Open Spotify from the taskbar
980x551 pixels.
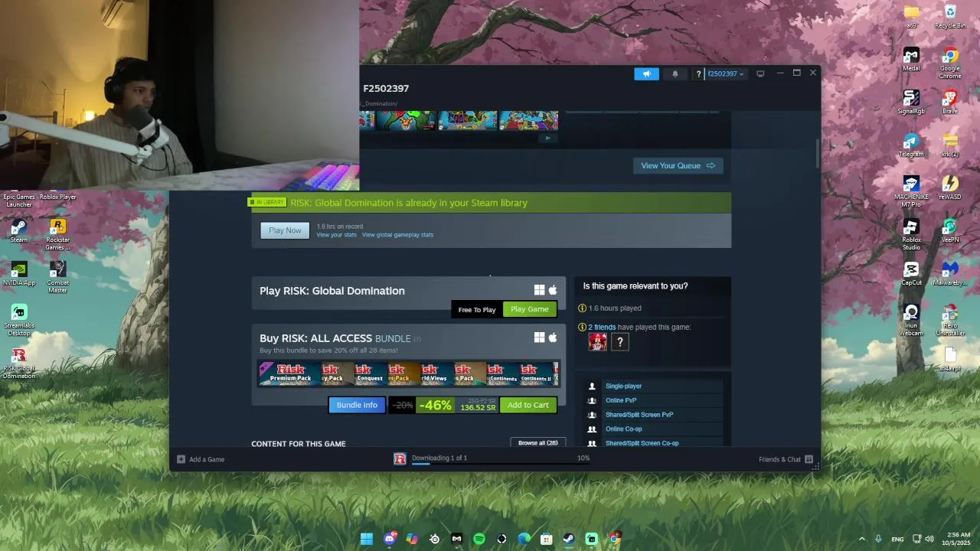(x=479, y=539)
